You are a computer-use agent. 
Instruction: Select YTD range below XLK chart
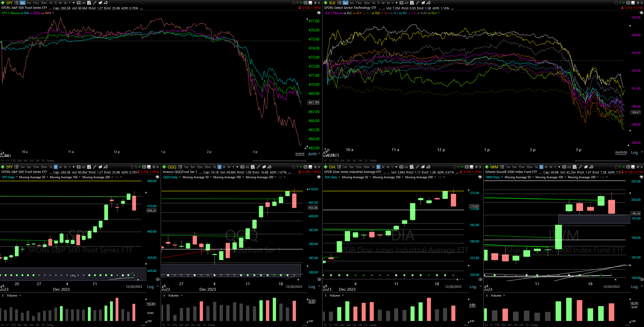click(x=336, y=161)
